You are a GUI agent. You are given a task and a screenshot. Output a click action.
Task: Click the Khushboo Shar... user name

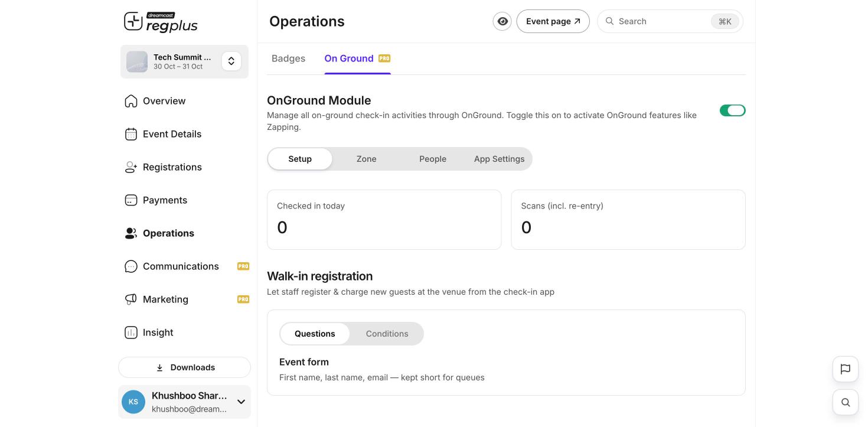[x=190, y=396]
